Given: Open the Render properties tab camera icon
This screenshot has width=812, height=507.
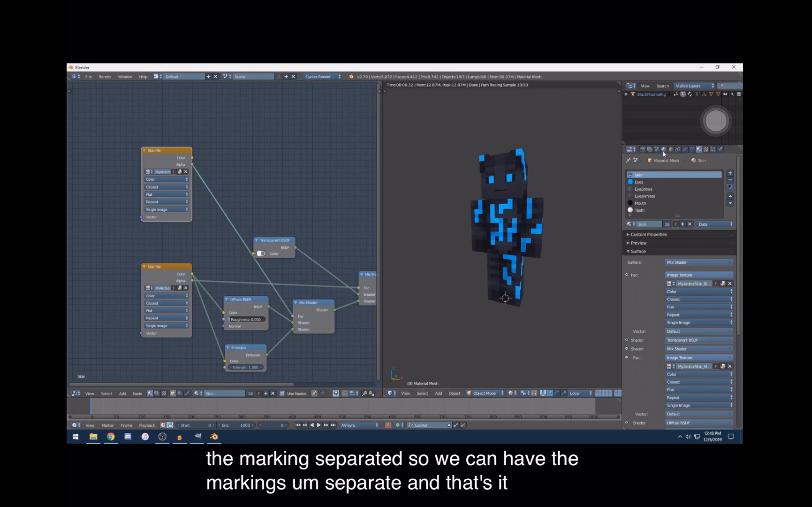Looking at the screenshot, I should coord(643,149).
